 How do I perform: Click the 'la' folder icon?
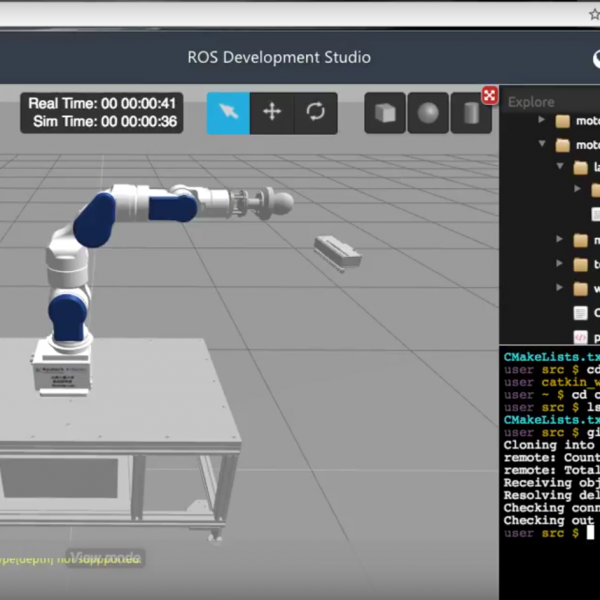580,168
